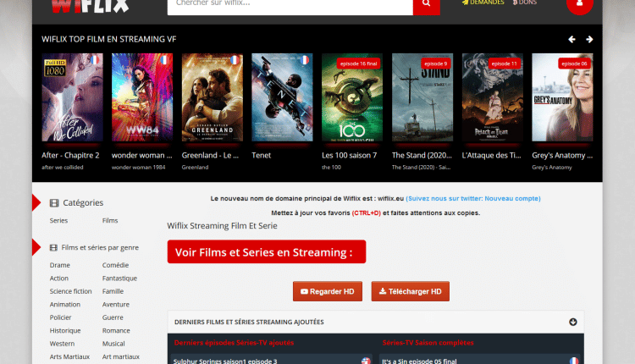The image size is (635, 364).
Task: Select the Science fiction genre
Action: click(x=70, y=291)
